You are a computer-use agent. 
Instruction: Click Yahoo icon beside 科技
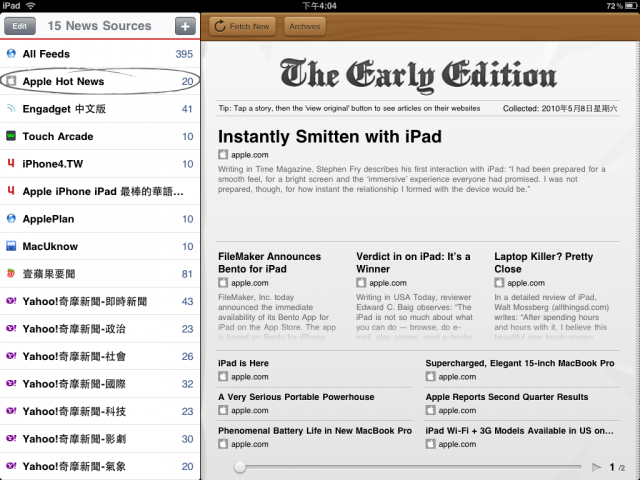tap(11, 411)
